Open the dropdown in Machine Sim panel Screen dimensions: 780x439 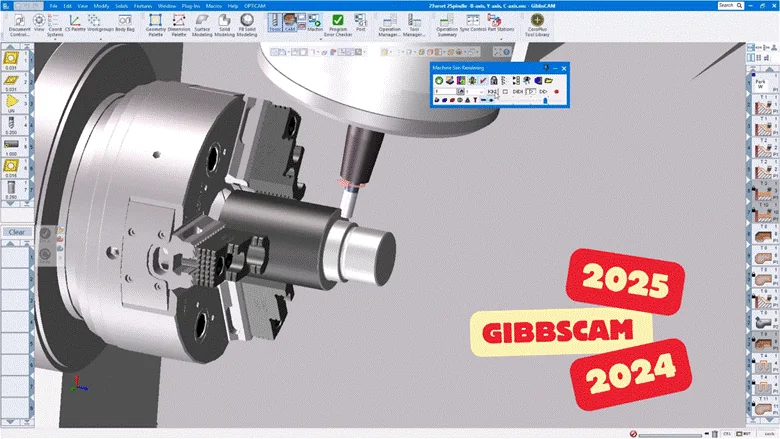[x=481, y=91]
